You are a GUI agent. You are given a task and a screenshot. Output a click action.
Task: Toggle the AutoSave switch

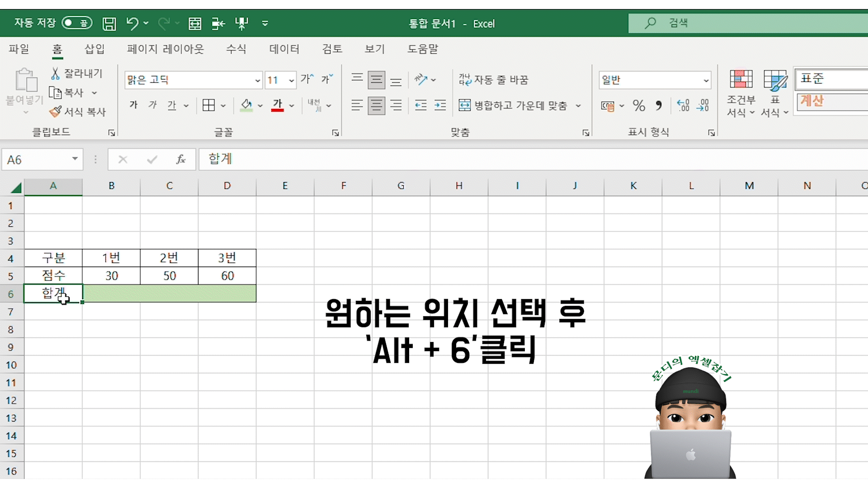[77, 23]
